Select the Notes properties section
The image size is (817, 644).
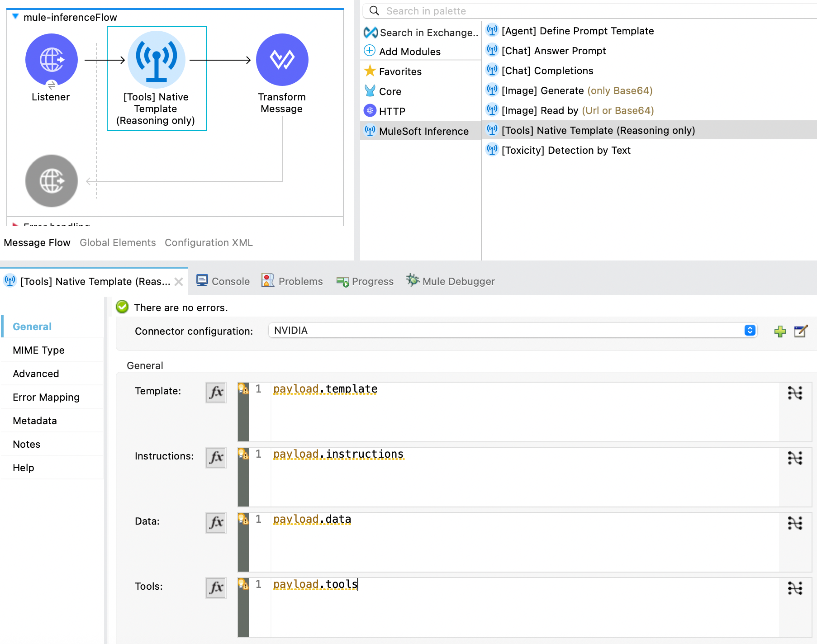point(52,444)
